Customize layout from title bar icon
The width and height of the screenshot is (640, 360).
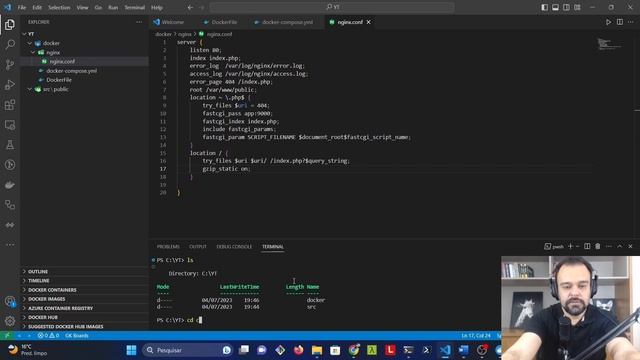pos(577,7)
